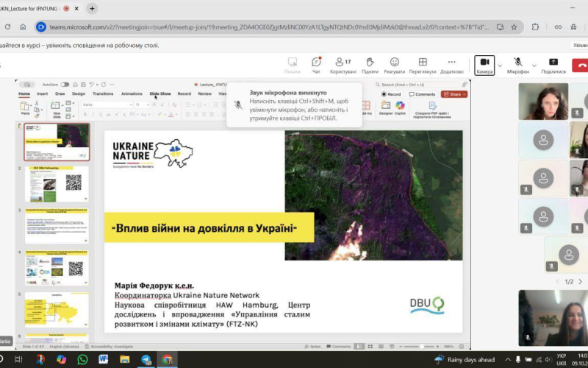
Task: Switch to the Slide Show ribbon tab
Action: (160, 94)
